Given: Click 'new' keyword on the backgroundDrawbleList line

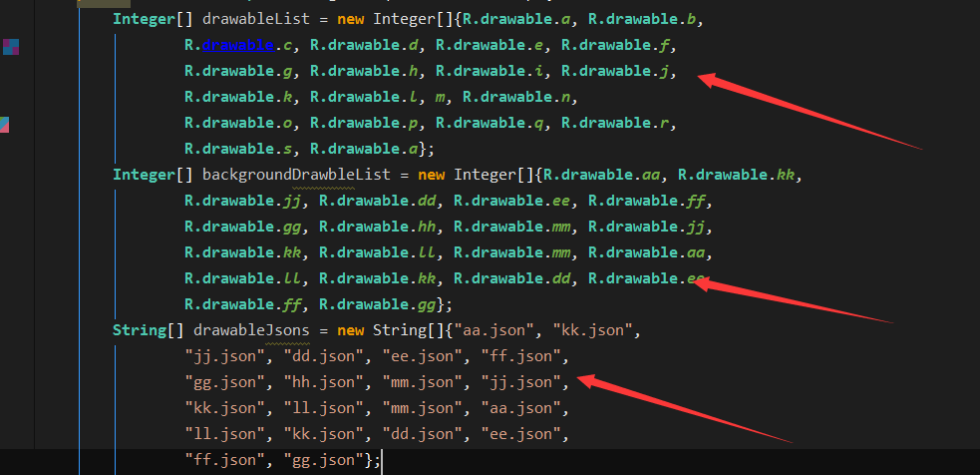Looking at the screenshot, I should click(x=432, y=176).
